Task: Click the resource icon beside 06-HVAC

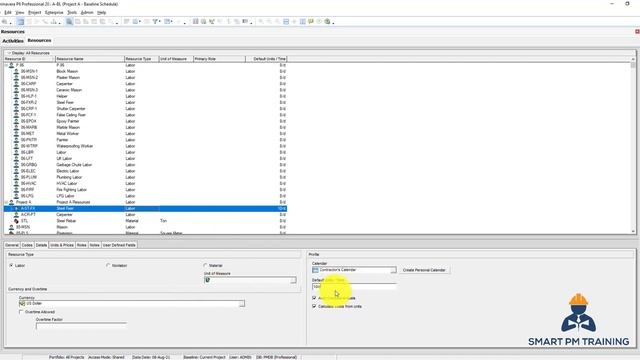Action: click(x=16, y=184)
